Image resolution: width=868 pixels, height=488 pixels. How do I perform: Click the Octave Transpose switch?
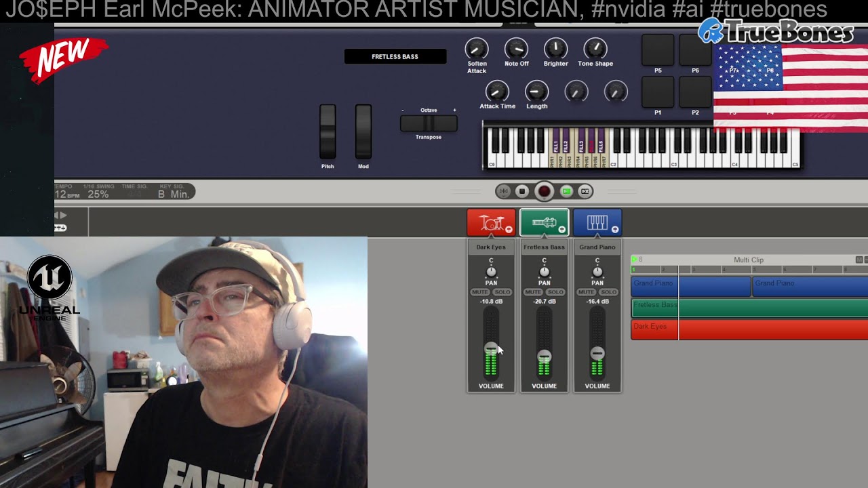point(429,123)
